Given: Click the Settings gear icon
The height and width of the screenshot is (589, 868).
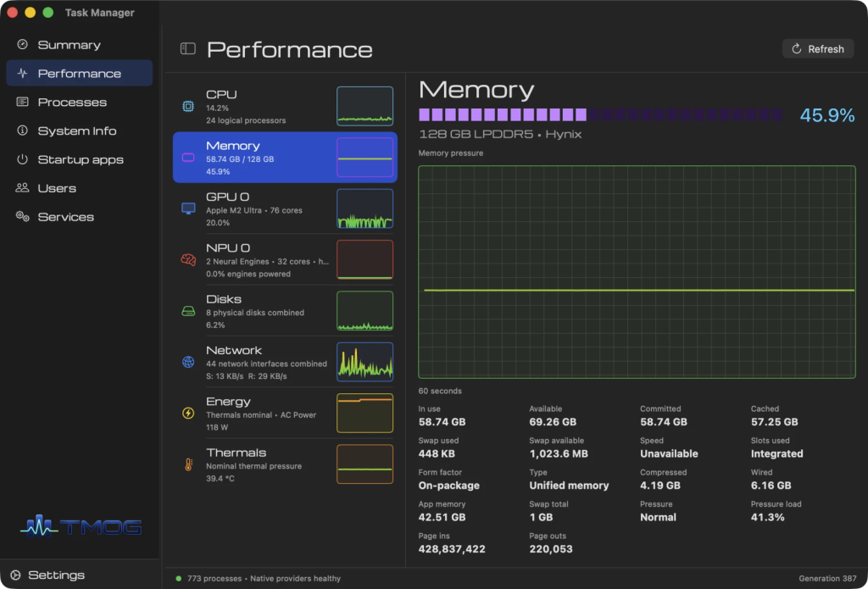Looking at the screenshot, I should coord(15,575).
